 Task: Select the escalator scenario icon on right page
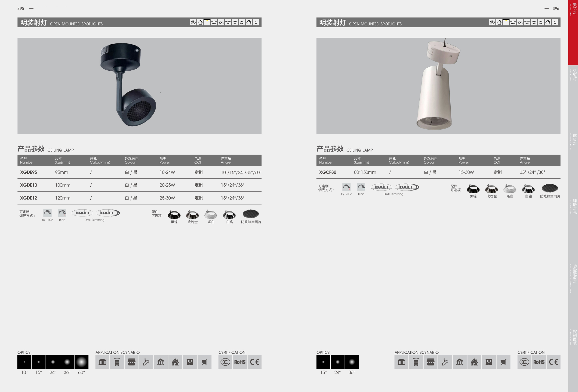click(445, 362)
